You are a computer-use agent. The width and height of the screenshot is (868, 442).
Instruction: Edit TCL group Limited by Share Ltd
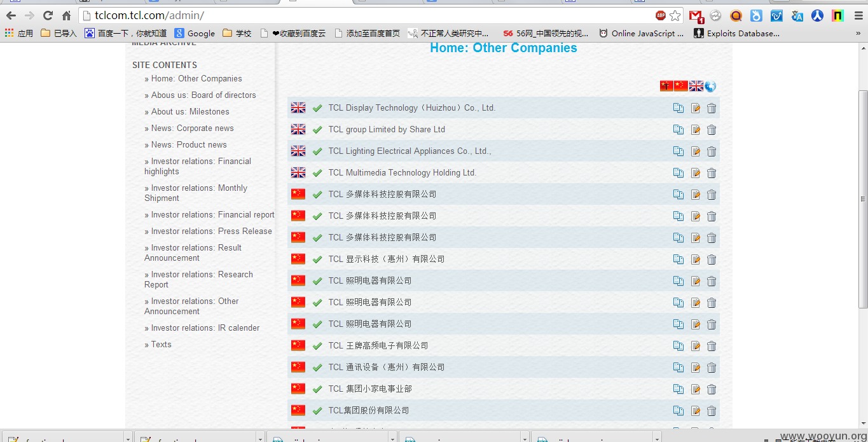(x=696, y=130)
